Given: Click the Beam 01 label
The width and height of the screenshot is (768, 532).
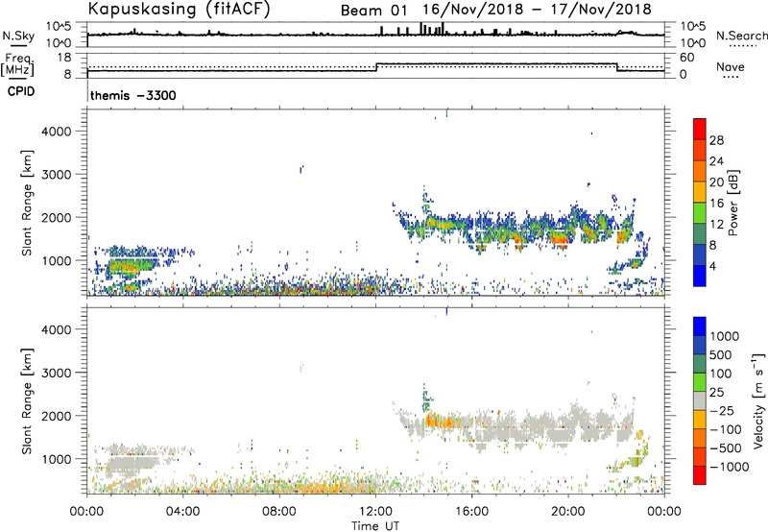Looking at the screenshot, I should (x=373, y=11).
